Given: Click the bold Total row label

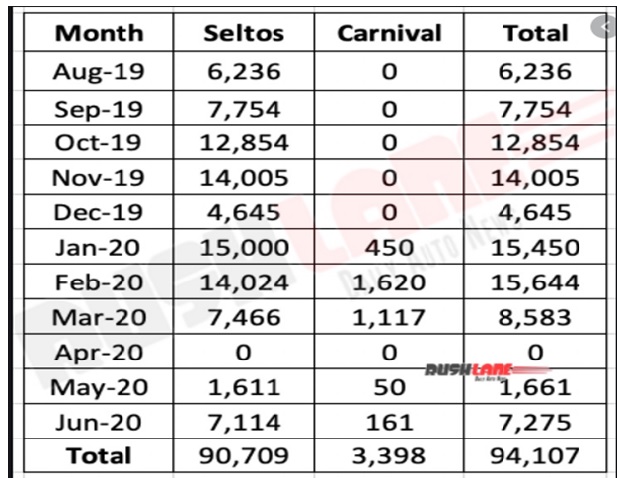Looking at the screenshot, I should [99, 456].
